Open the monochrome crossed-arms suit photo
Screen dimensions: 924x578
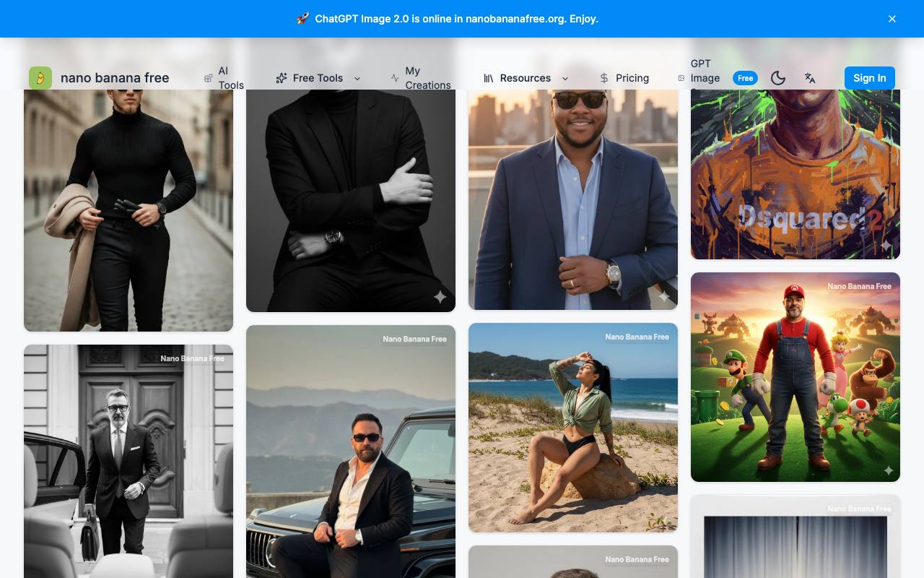351,200
